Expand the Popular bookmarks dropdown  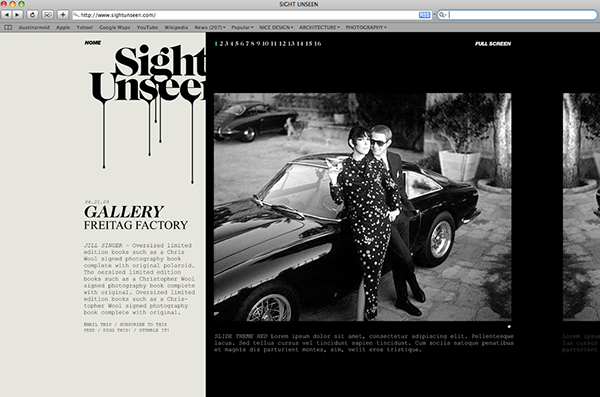coord(242,28)
